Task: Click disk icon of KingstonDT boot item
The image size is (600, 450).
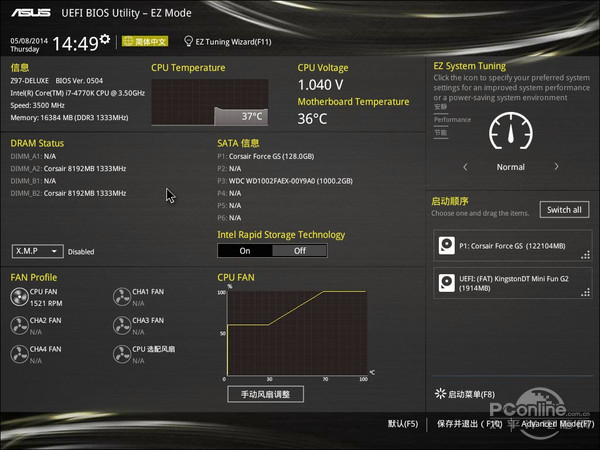Action: coord(447,283)
